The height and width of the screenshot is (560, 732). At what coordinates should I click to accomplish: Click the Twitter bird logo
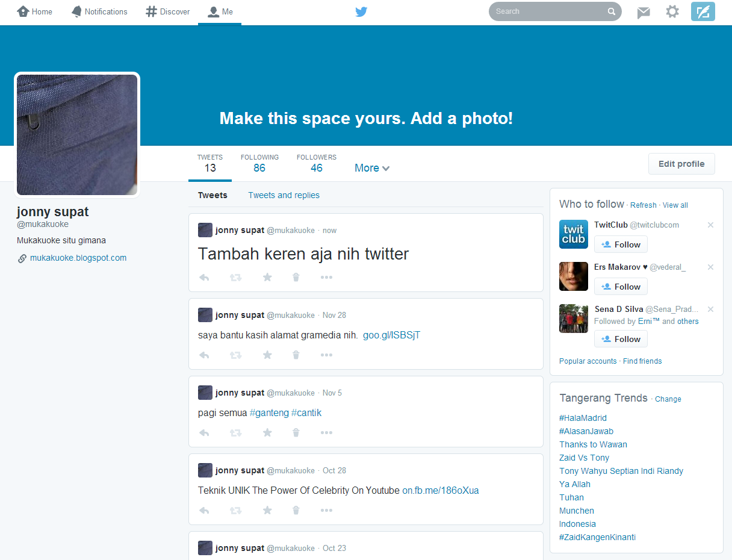[361, 11]
